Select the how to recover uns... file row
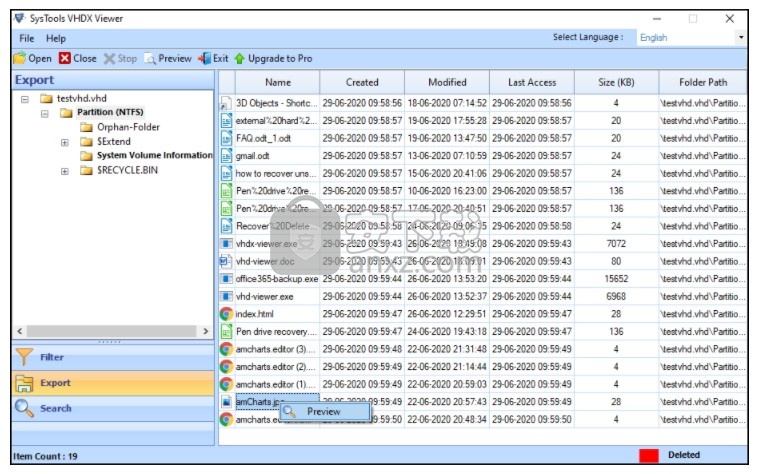 pyautogui.click(x=483, y=174)
